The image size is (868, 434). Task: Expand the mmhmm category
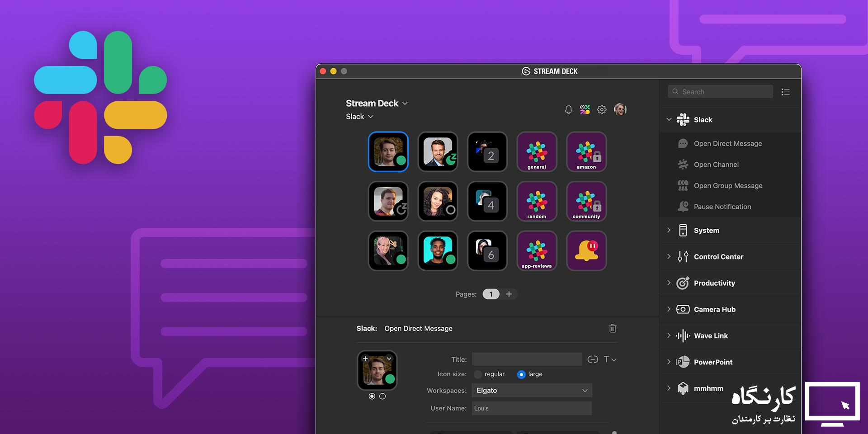[669, 388]
